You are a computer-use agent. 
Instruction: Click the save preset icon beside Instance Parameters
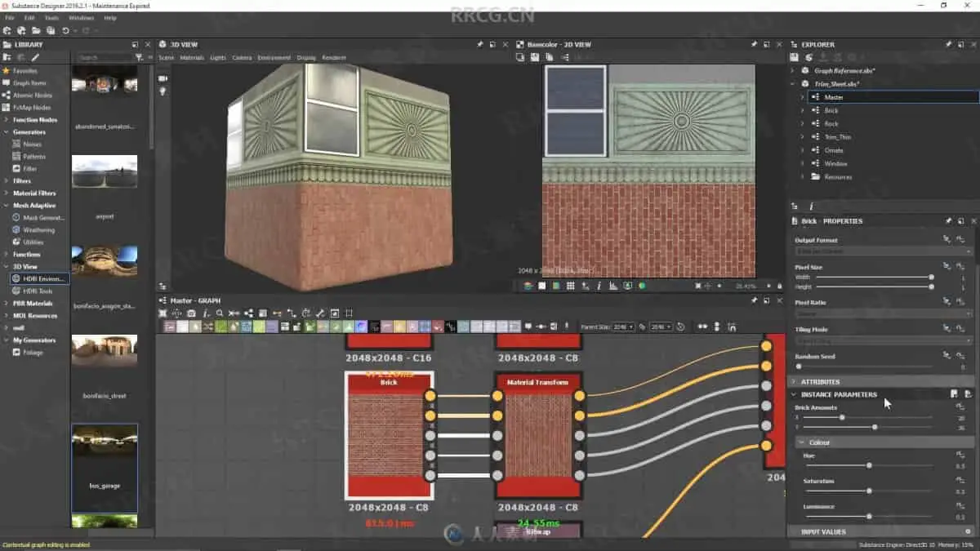click(954, 394)
